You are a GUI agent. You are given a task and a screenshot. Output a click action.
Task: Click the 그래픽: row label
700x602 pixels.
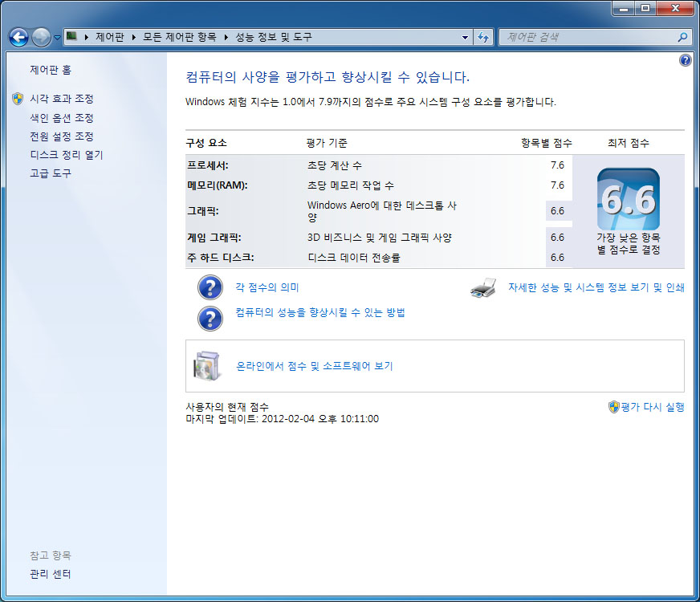click(x=202, y=211)
